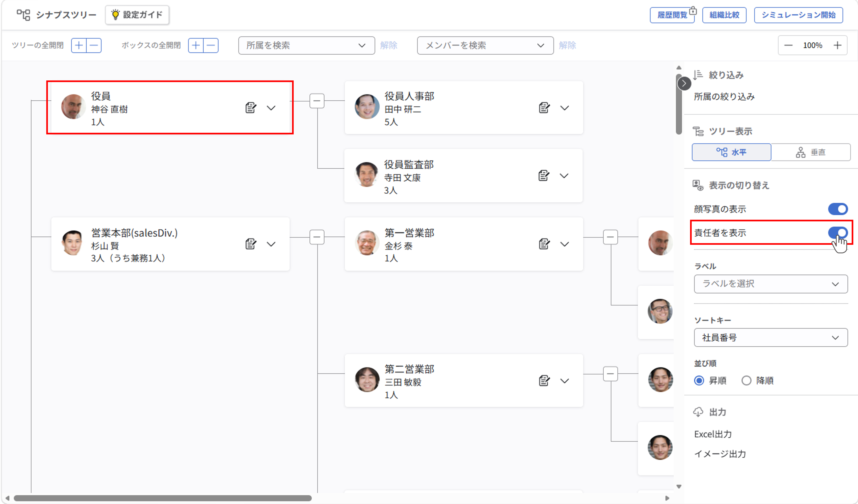858x504 pixels.
Task: Click the ツリー表示 section header icon
Action: (698, 131)
